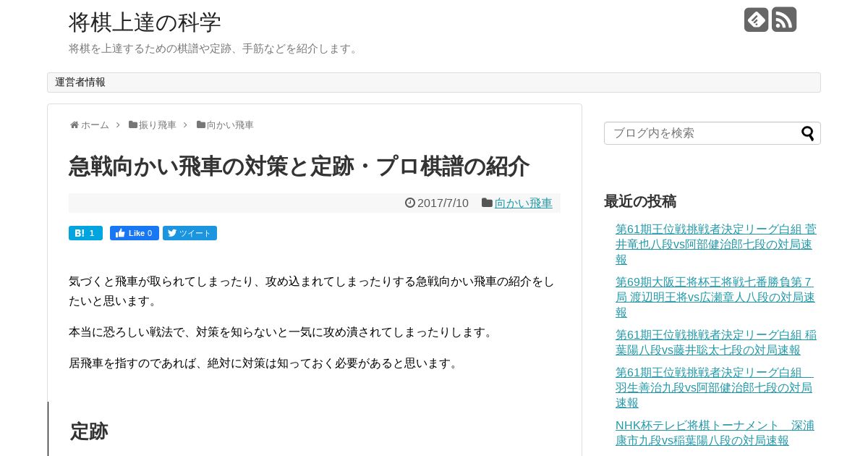Go to ホーム breadcrumb link

point(95,125)
